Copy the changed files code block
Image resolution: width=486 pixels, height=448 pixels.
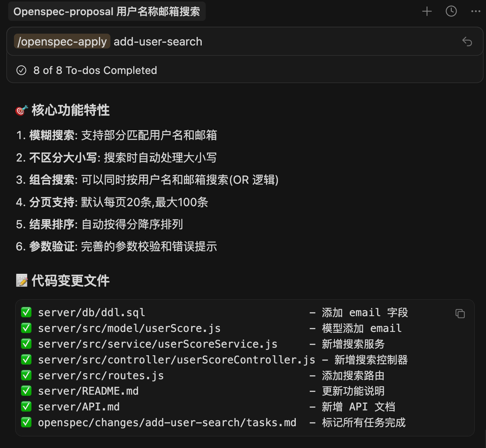point(460,313)
